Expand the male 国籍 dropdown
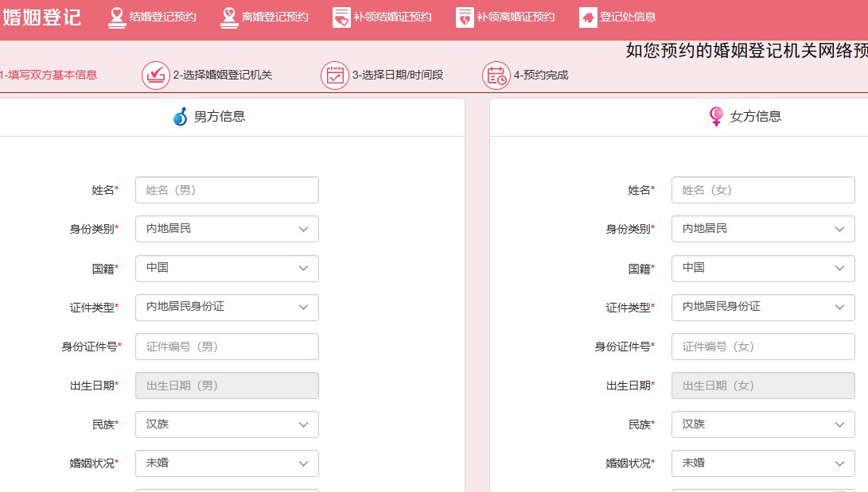 pos(227,268)
